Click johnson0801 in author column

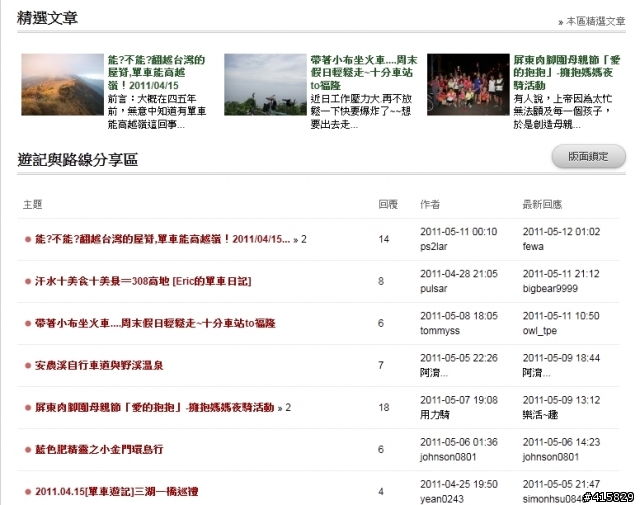[x=448, y=457]
